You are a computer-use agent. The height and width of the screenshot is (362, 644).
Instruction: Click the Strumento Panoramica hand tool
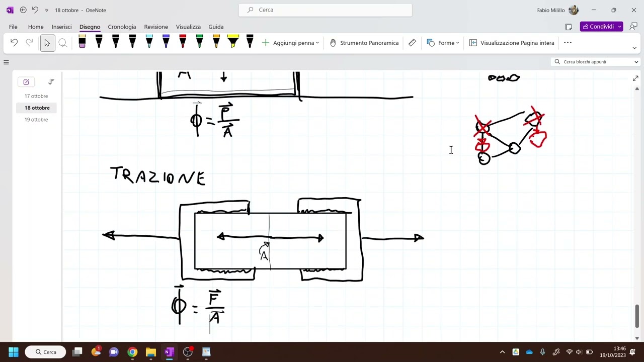(364, 43)
